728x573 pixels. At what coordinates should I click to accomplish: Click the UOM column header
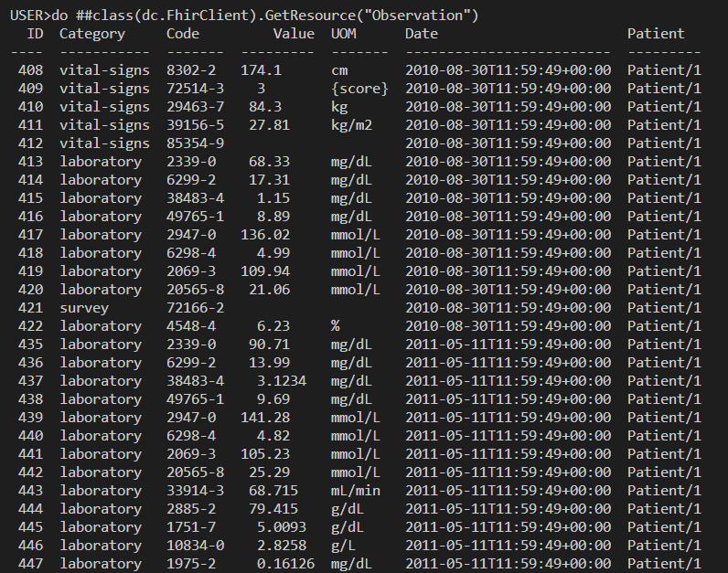[x=344, y=34]
